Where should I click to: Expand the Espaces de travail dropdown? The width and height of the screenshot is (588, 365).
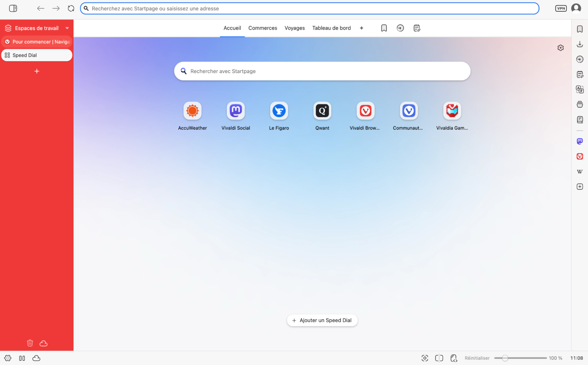[67, 28]
